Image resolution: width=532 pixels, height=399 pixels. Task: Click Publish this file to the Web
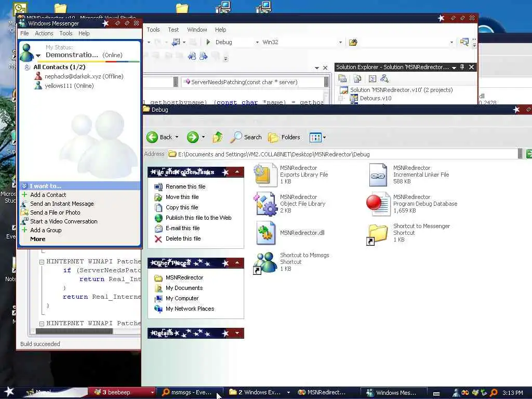(198, 218)
